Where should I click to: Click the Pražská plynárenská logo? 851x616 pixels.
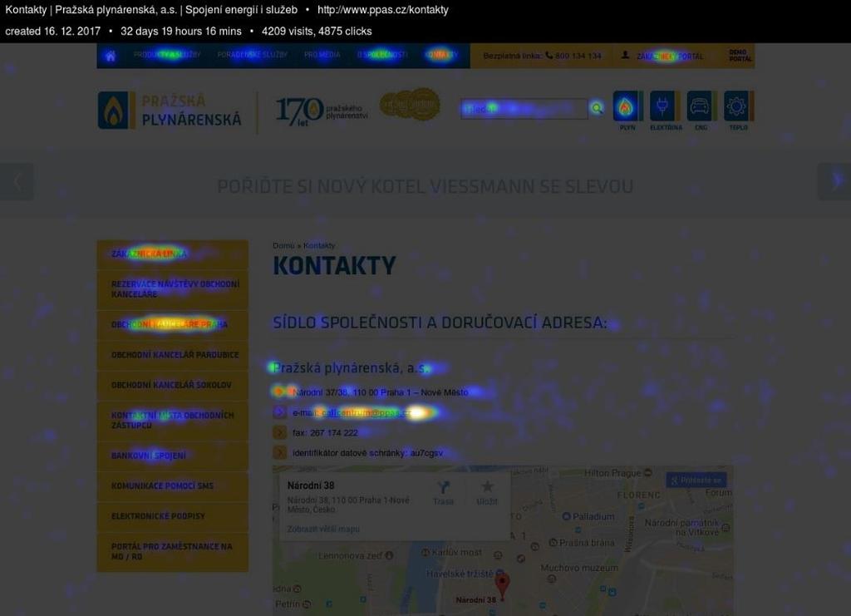point(170,111)
